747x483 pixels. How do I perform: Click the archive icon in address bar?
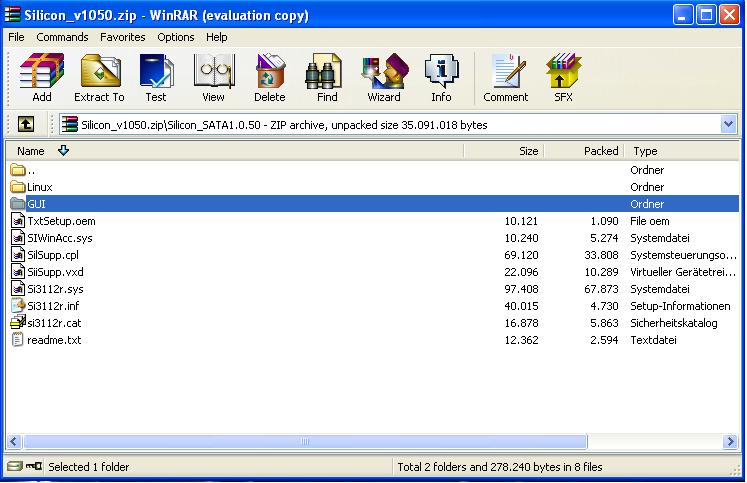point(70,124)
